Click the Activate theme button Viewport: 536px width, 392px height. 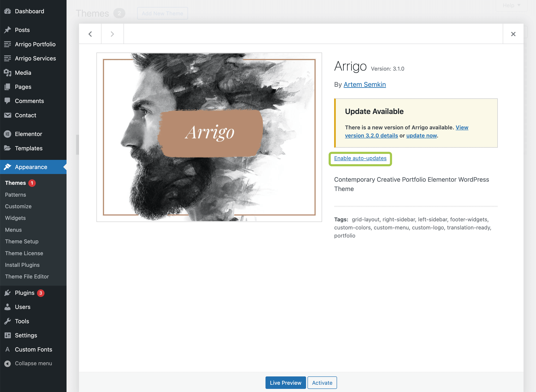tap(322, 382)
